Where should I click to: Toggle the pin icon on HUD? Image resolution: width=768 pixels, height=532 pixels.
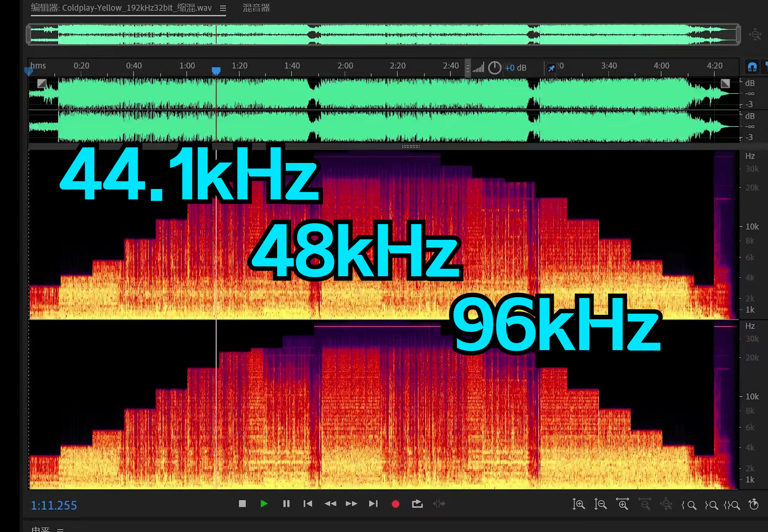point(551,68)
